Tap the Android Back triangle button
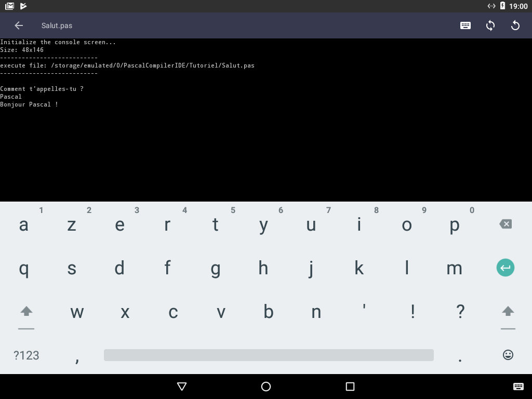This screenshot has height=399, width=532. click(x=182, y=387)
